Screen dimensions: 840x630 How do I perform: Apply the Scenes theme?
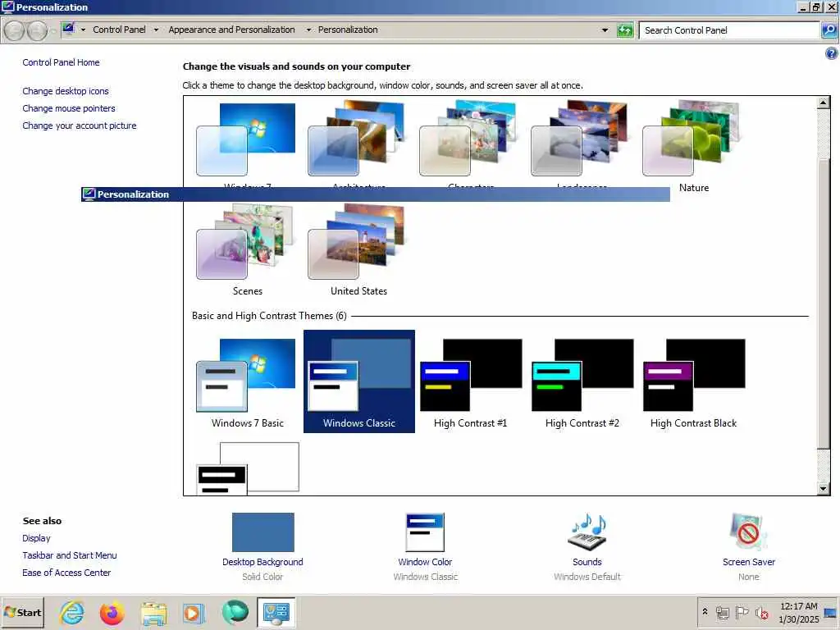[246, 242]
